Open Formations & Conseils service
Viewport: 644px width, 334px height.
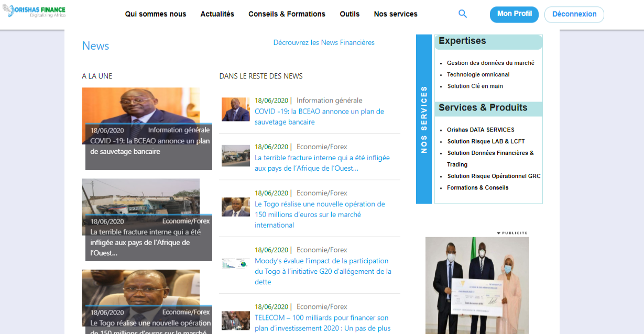point(478,187)
